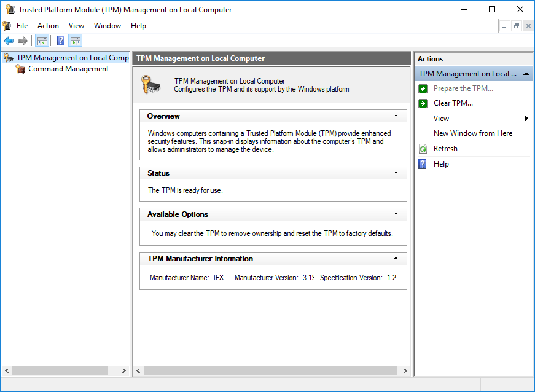Click Prepare the TPM... action

pos(463,88)
